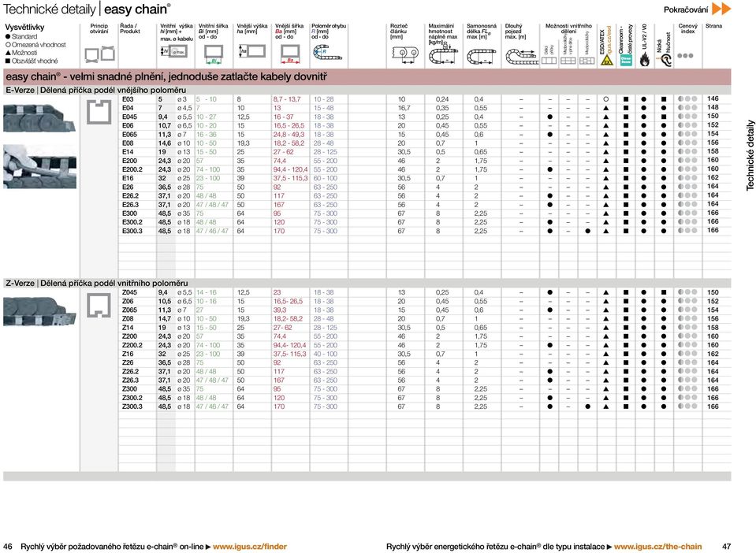Select the Z-Verze section heading
The image size is (756, 553).
[96, 284]
